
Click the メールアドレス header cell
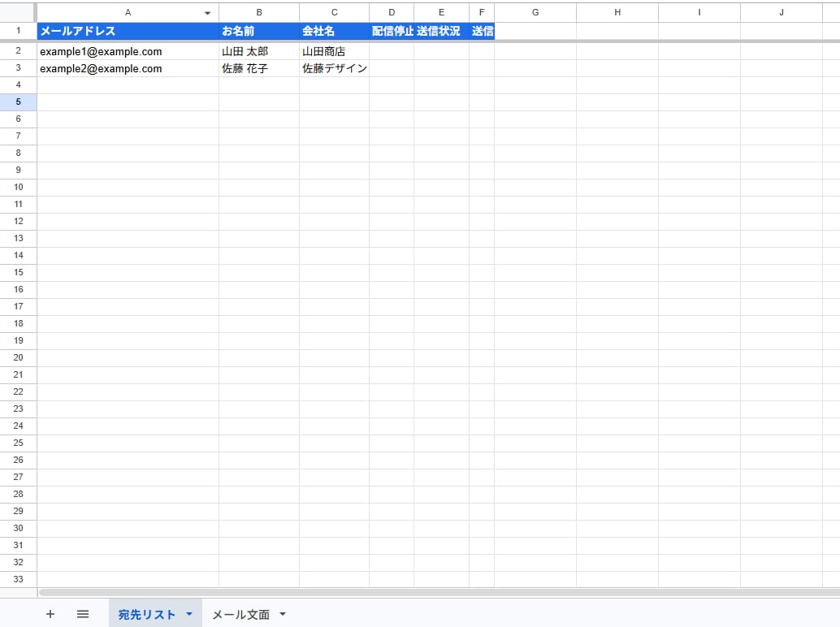click(128, 31)
